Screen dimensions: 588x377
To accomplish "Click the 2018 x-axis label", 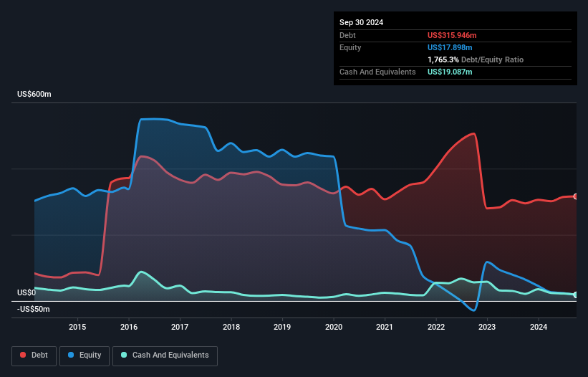I will (x=231, y=327).
